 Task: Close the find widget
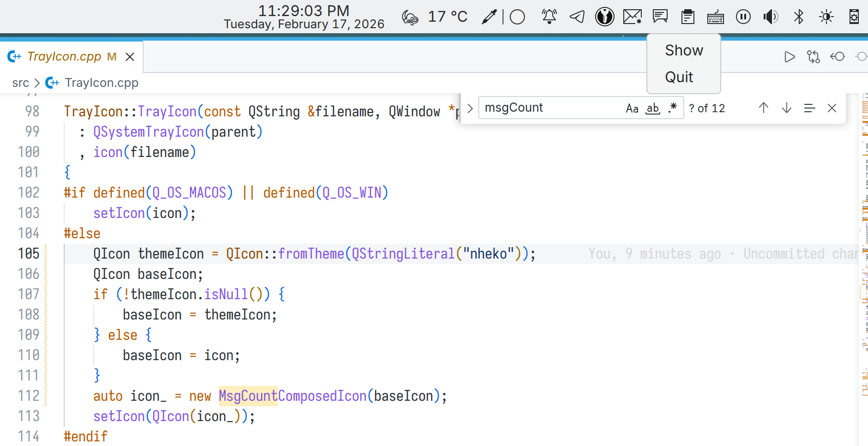click(x=832, y=108)
